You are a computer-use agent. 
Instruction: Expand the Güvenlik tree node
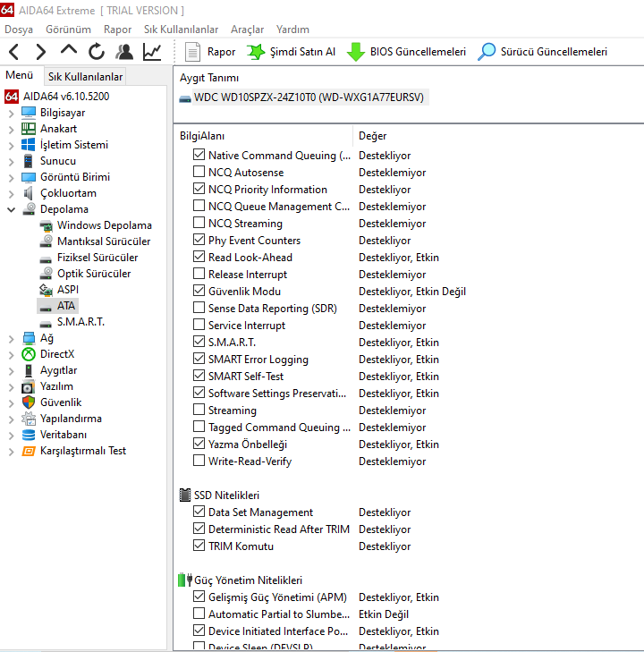(x=12, y=403)
